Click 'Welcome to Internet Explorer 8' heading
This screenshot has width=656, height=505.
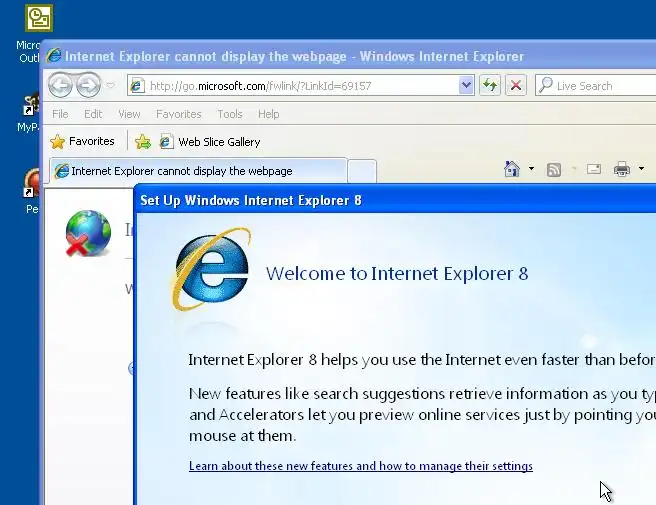[397, 274]
